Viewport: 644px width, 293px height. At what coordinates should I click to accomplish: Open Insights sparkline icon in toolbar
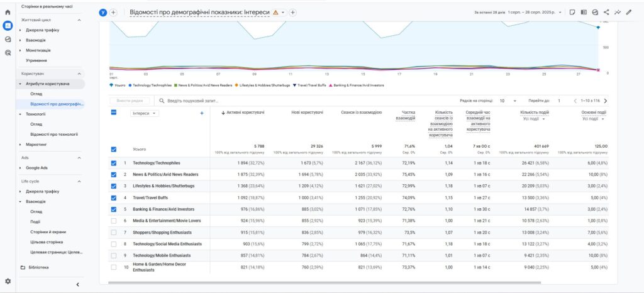(x=618, y=12)
